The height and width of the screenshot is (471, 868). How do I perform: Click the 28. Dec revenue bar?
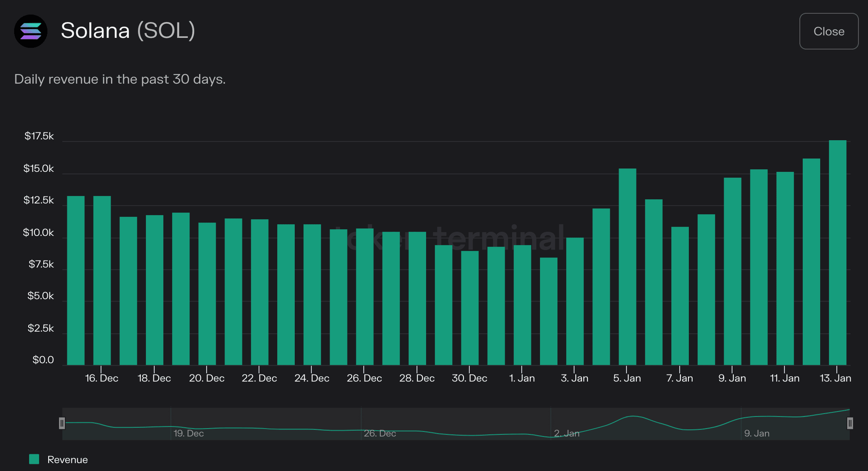pyautogui.click(x=417, y=298)
